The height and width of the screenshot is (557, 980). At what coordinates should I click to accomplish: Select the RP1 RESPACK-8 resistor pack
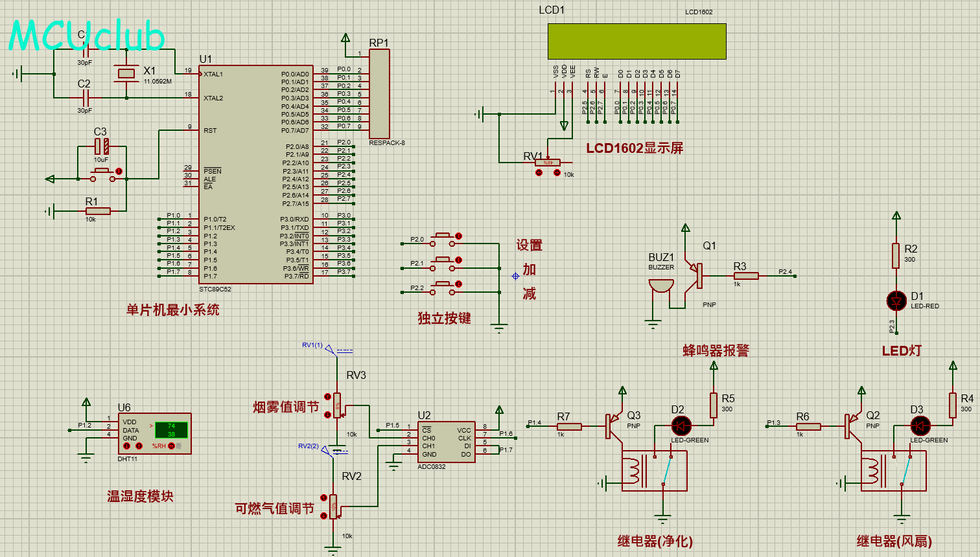pyautogui.click(x=379, y=93)
